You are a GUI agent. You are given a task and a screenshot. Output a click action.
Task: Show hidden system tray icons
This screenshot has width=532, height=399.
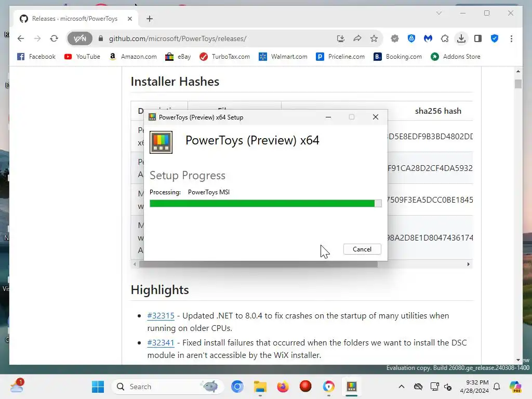tap(402, 387)
